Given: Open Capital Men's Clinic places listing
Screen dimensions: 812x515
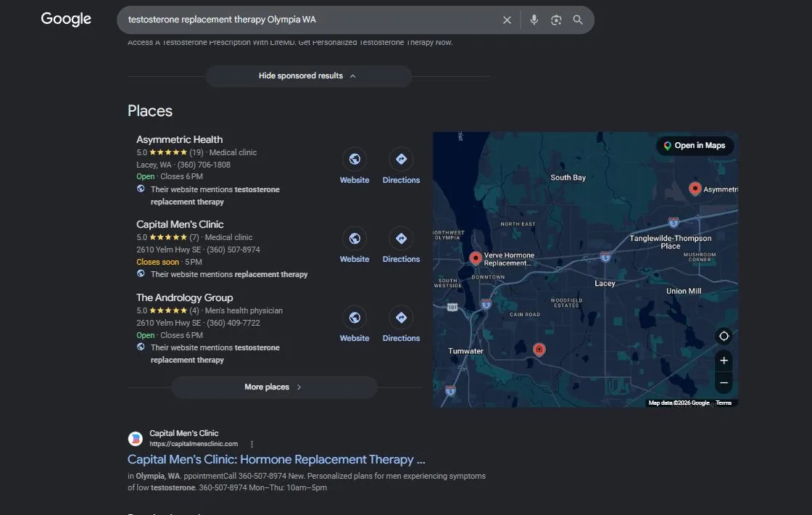Looking at the screenshot, I should point(180,224).
